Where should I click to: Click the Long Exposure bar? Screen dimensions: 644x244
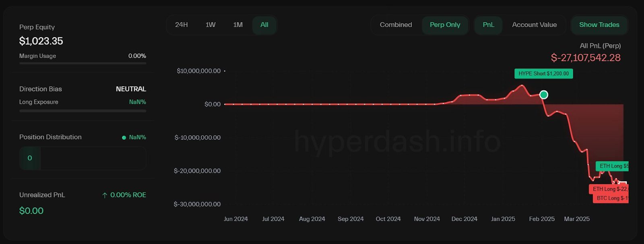click(x=83, y=111)
